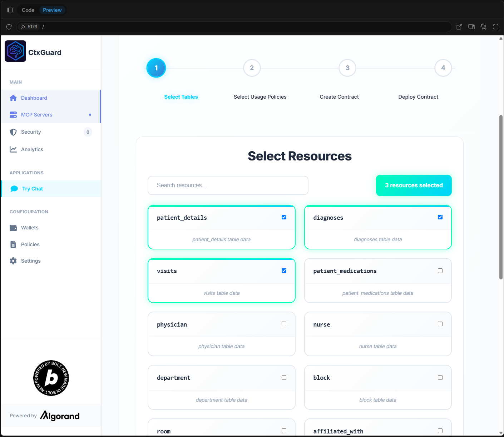Uncheck the visits checkbox

click(x=284, y=271)
